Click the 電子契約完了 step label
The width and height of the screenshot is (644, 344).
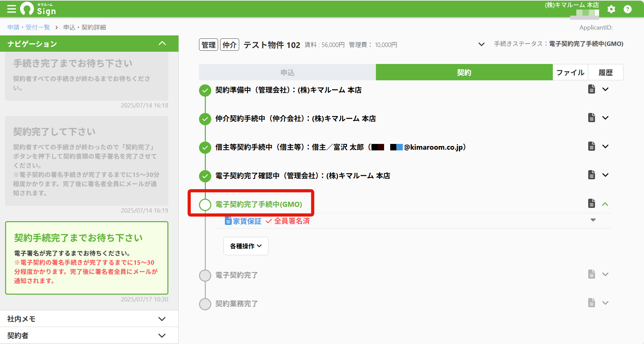pos(236,275)
